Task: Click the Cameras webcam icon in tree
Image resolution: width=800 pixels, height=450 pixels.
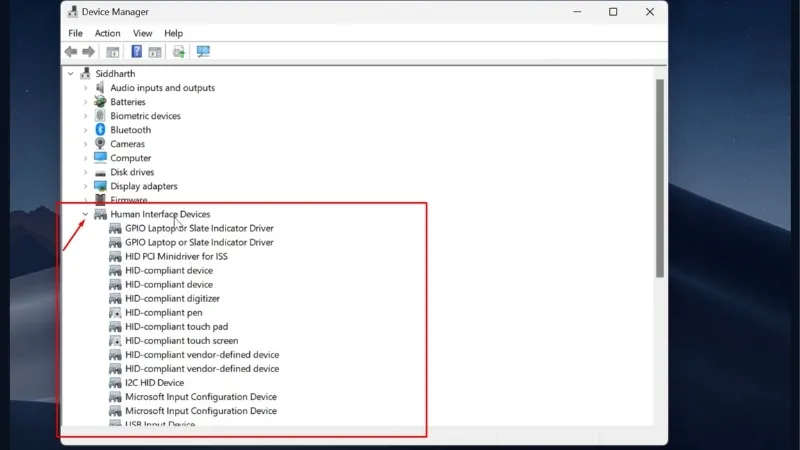Action: click(x=100, y=144)
